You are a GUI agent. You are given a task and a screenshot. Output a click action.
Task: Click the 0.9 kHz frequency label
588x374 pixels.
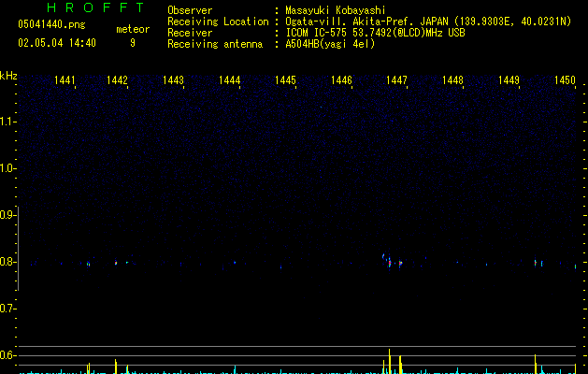click(x=7, y=215)
